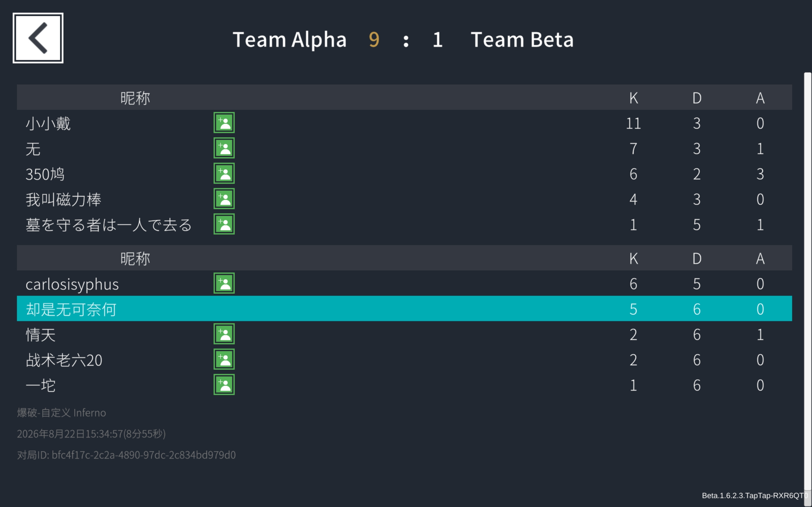Click the Team Alpha title
The height and width of the screenshot is (507, 812).
[x=290, y=40]
